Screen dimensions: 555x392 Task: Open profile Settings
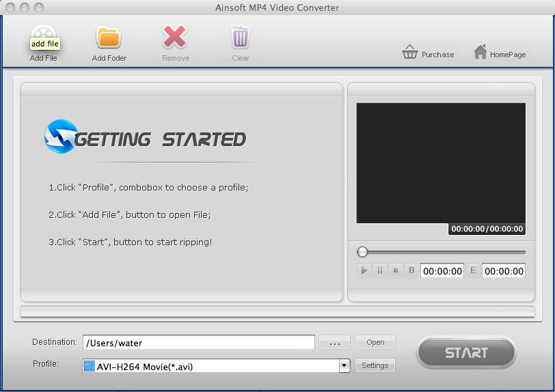375,365
